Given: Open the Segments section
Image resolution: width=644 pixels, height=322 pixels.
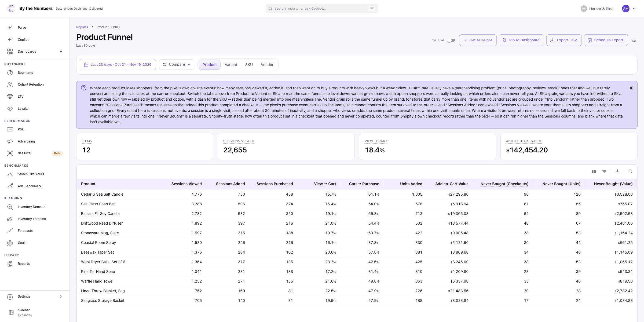Looking at the screenshot, I should [x=35, y=73].
